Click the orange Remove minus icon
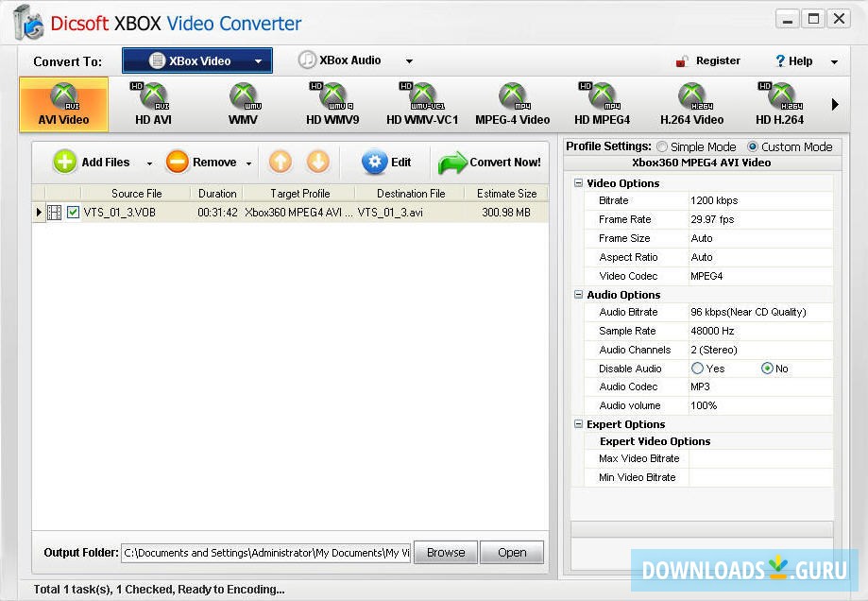Image resolution: width=868 pixels, height=601 pixels. tap(178, 163)
